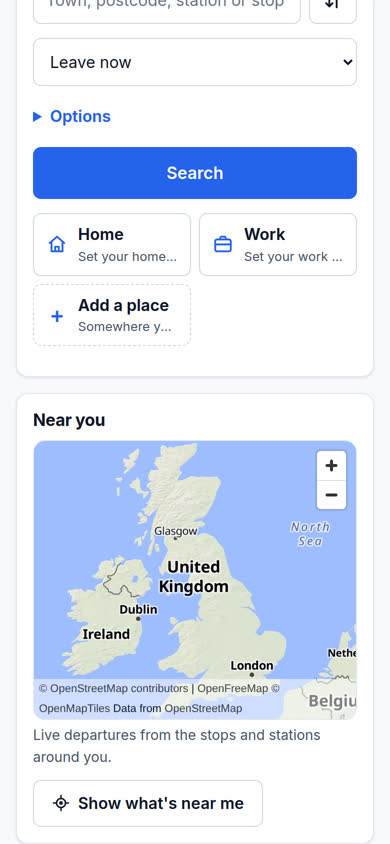Click the Home house icon
The image size is (390, 844).
click(x=56, y=245)
